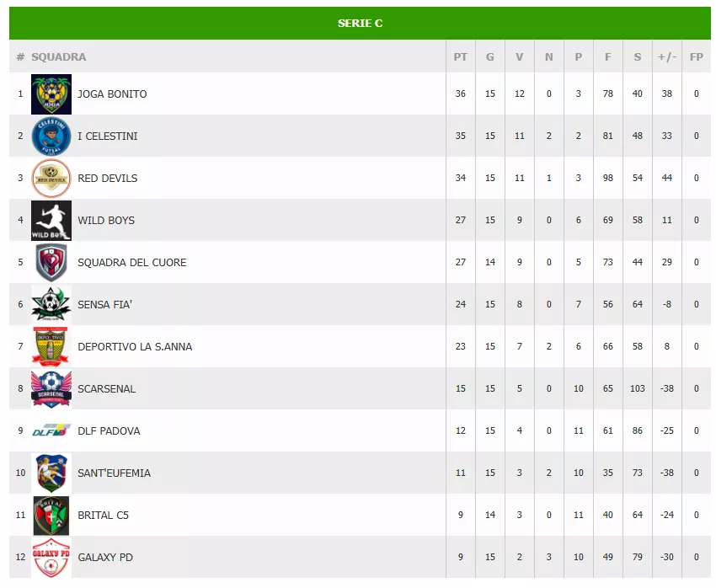Click the +/- goal difference header
This screenshot has height=588, width=716.
tap(666, 56)
